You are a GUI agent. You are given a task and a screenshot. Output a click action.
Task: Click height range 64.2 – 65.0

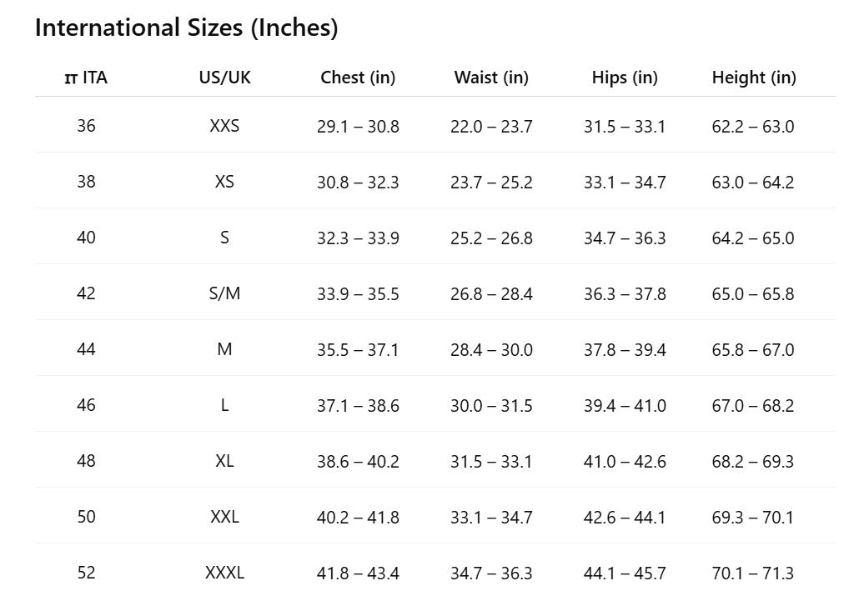tap(753, 238)
